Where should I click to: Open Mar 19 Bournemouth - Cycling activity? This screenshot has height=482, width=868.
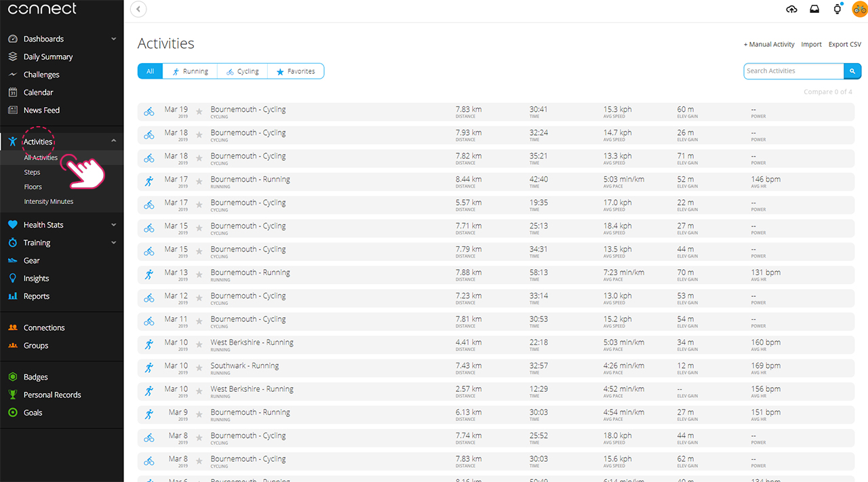248,110
